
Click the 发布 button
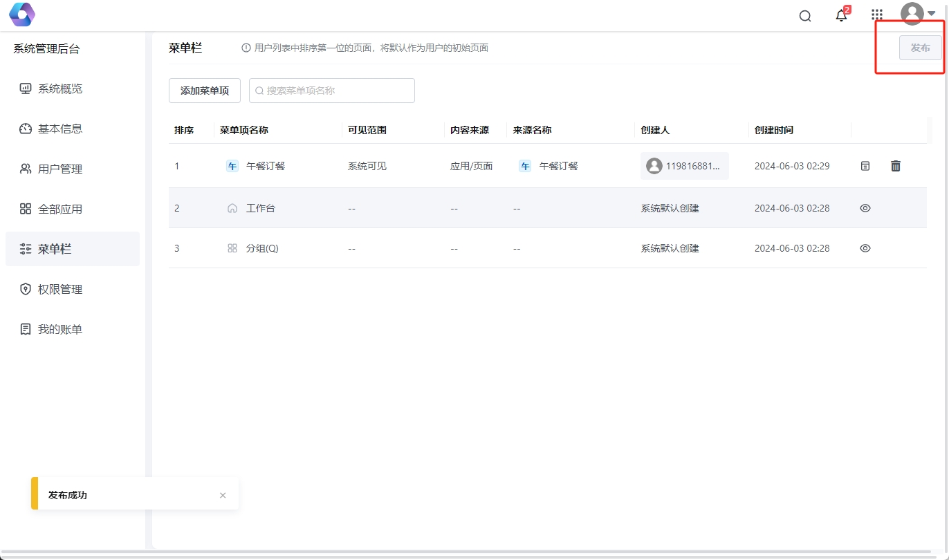click(x=921, y=48)
